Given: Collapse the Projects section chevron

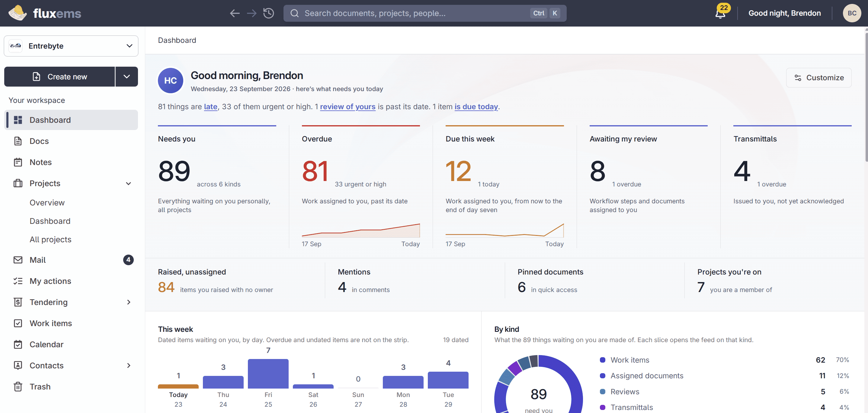Looking at the screenshot, I should click(x=128, y=183).
